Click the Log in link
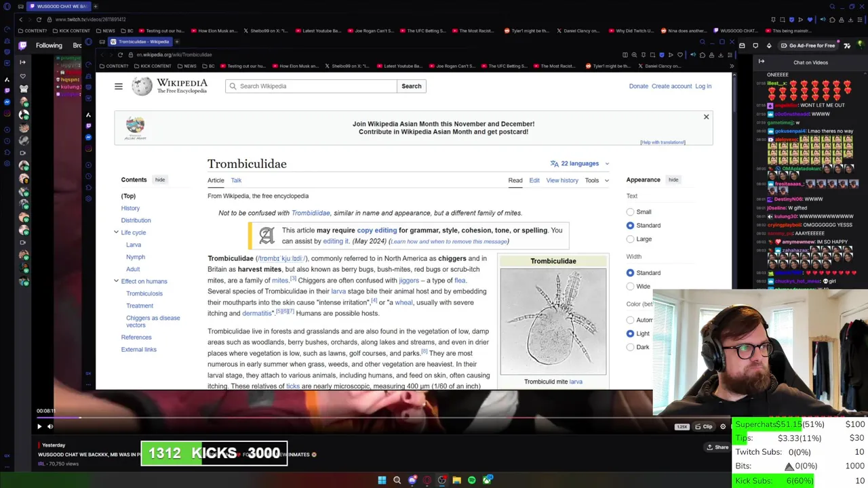 coord(703,86)
